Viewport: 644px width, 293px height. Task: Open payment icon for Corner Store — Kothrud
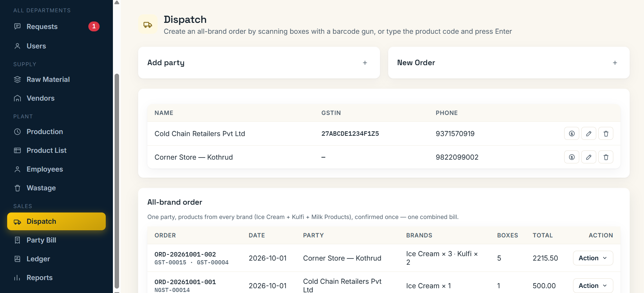(x=572, y=157)
